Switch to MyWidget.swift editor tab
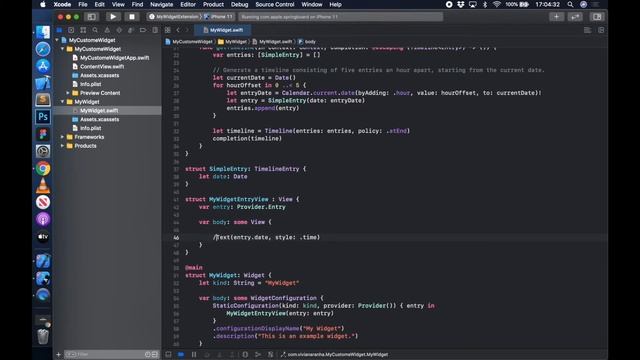This screenshot has height=360, width=640. (222, 30)
